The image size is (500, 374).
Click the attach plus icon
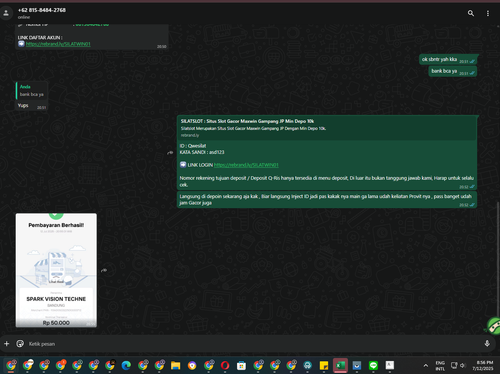(x=7, y=343)
